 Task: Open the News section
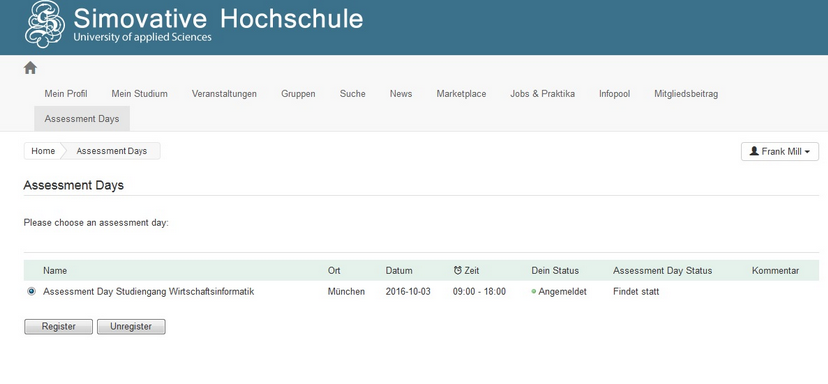pyautogui.click(x=401, y=93)
